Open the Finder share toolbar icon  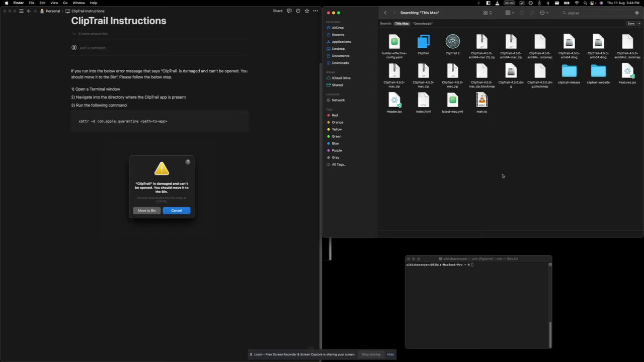click(522, 13)
